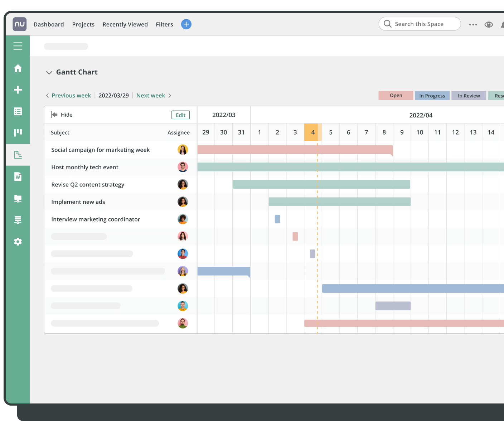Click the notification bell icon

point(503,24)
